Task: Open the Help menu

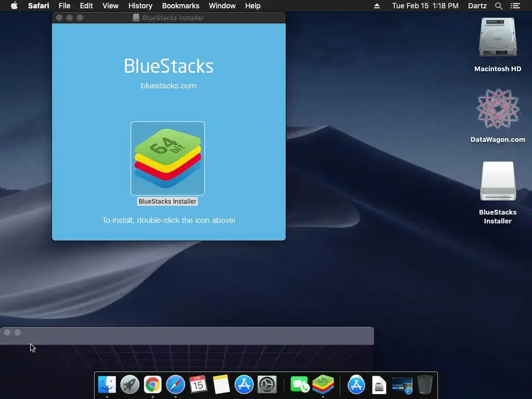Action: 253,6
